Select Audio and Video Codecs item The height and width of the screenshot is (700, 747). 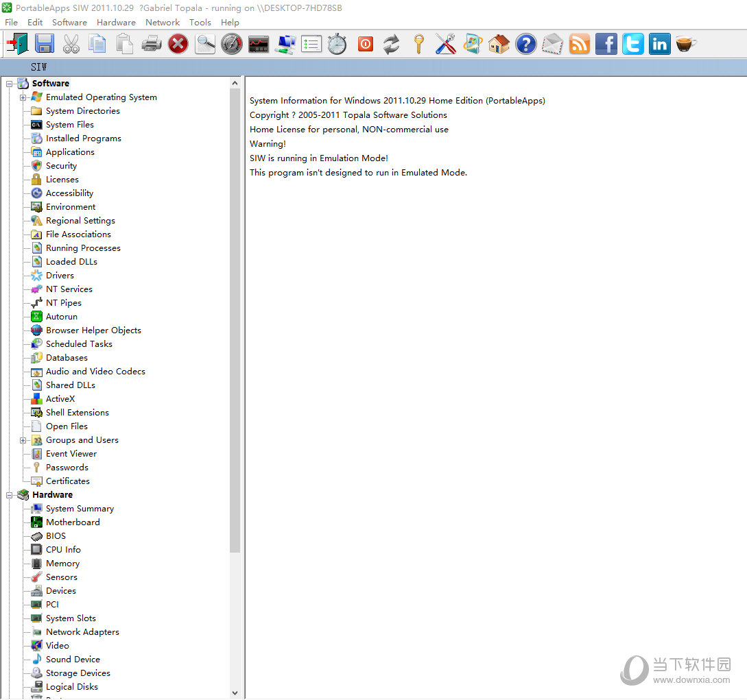(x=95, y=372)
